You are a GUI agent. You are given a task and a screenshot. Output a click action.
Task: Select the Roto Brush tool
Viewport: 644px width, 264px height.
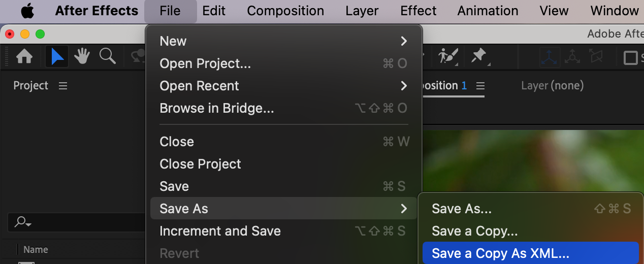[x=448, y=56]
